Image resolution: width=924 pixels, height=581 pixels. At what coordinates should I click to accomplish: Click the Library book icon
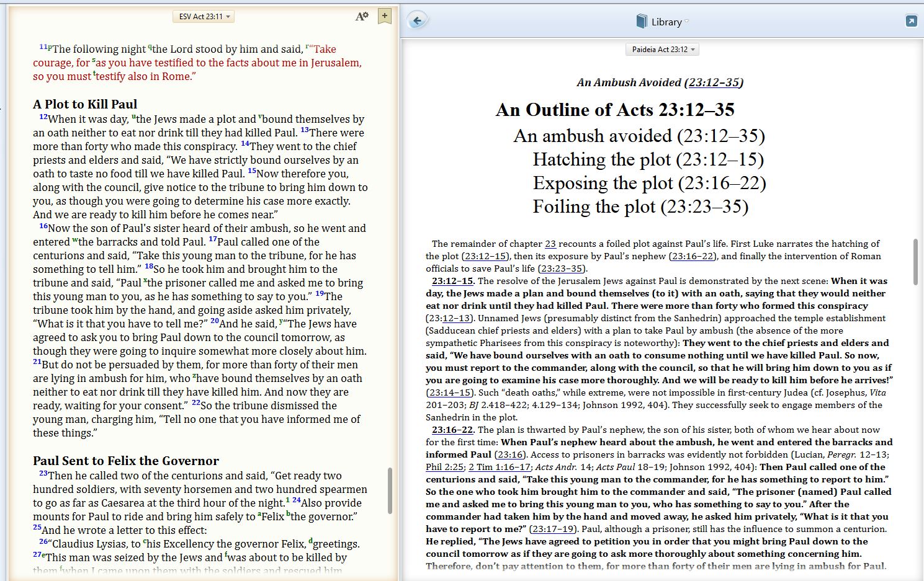point(642,22)
